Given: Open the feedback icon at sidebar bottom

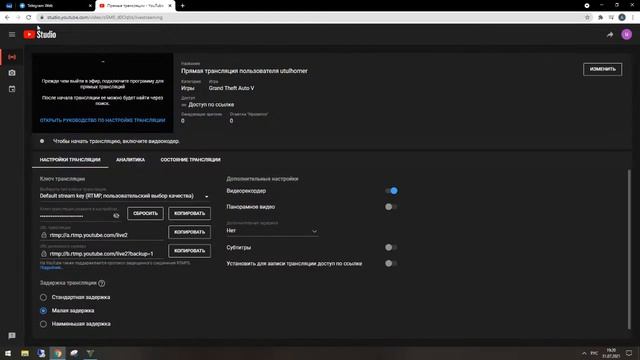Looking at the screenshot, I should point(12,336).
